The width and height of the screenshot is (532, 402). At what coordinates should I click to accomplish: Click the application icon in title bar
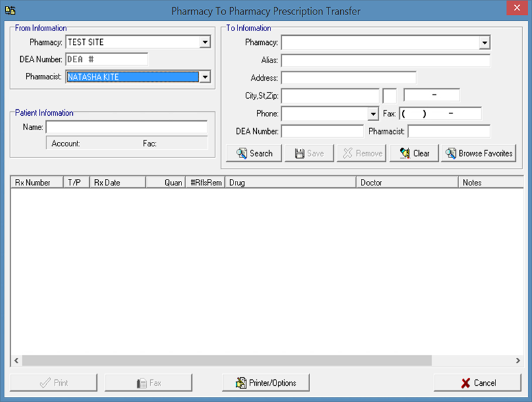pos(10,10)
